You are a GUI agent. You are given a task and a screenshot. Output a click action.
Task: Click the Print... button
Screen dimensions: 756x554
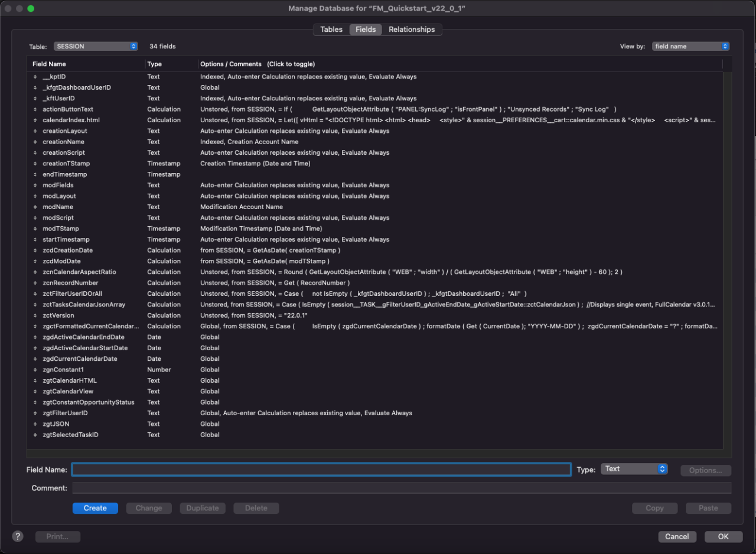pos(58,537)
